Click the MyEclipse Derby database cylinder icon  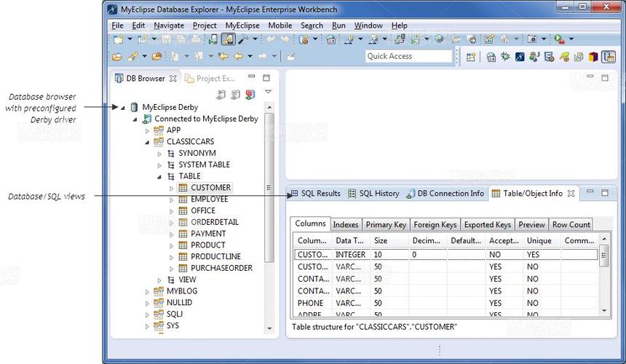[134, 107]
